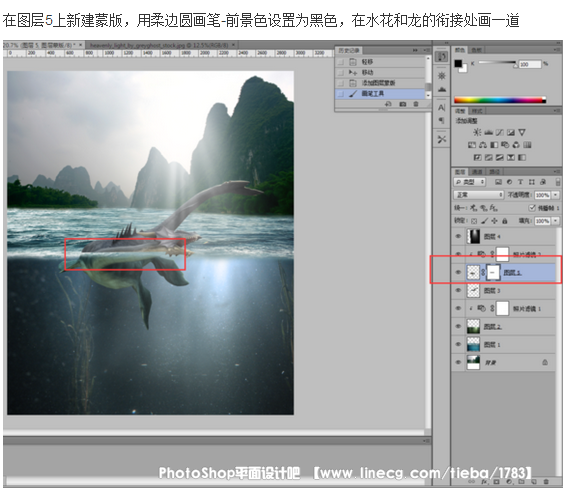Open the Character panel dock icon
Image resolution: width=582 pixels, height=490 pixels.
click(441, 108)
